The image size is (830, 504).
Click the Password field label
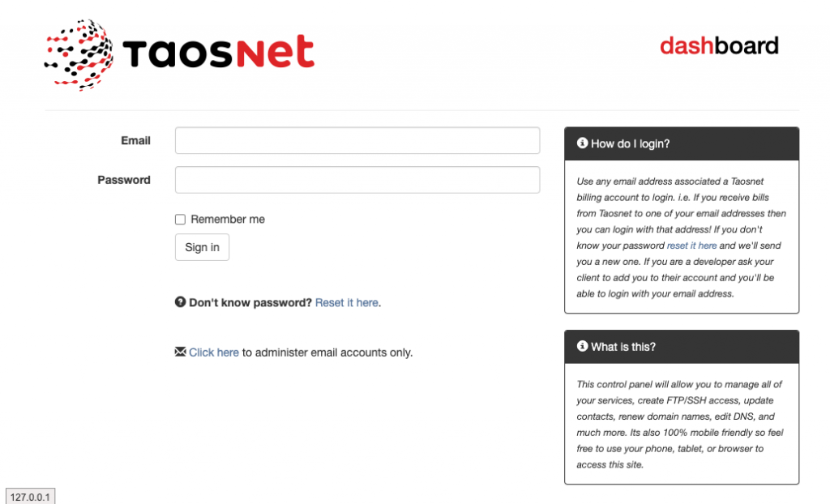124,180
